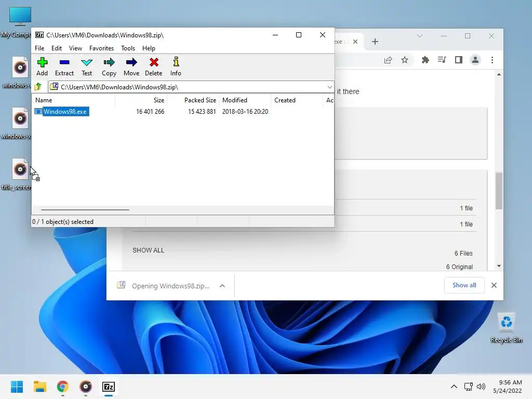Viewport: 532px width, 399px height.
Task: Click the 7-Zip taskbar icon
Action: (109, 387)
